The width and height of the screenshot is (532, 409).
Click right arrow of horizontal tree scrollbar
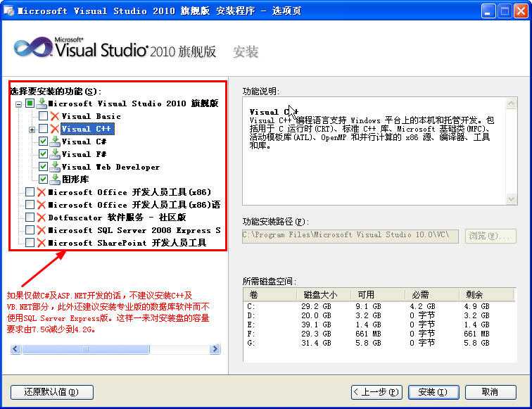click(x=215, y=349)
